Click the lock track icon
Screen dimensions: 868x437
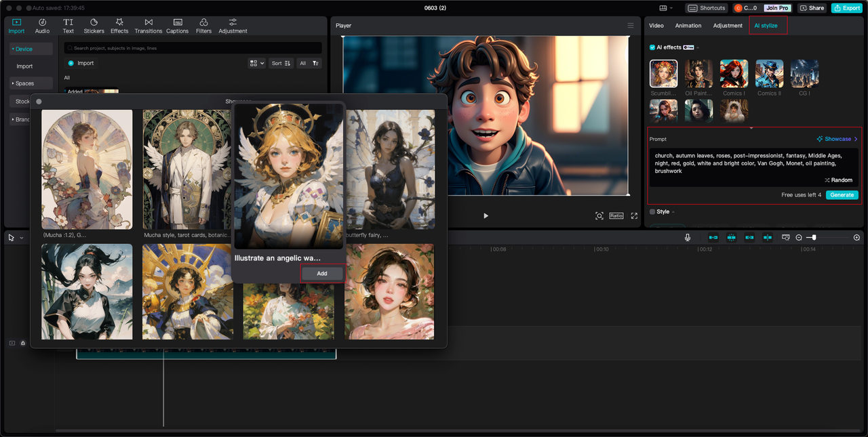click(23, 343)
